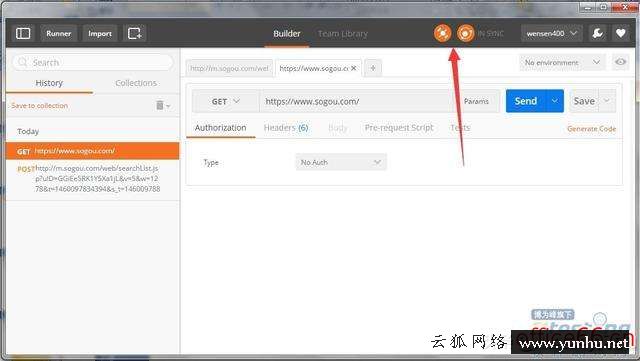This screenshot has height=361, width=640.
Task: Select the Collections tab
Action: coord(136,83)
